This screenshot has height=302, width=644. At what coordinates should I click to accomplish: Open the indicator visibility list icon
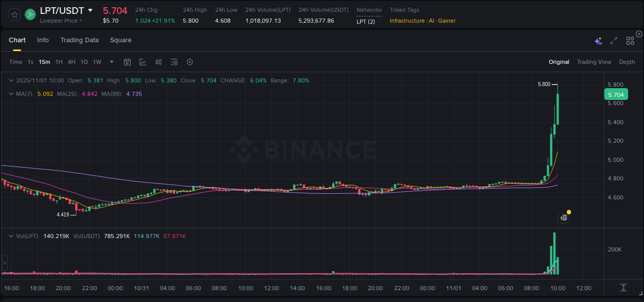[x=174, y=61]
